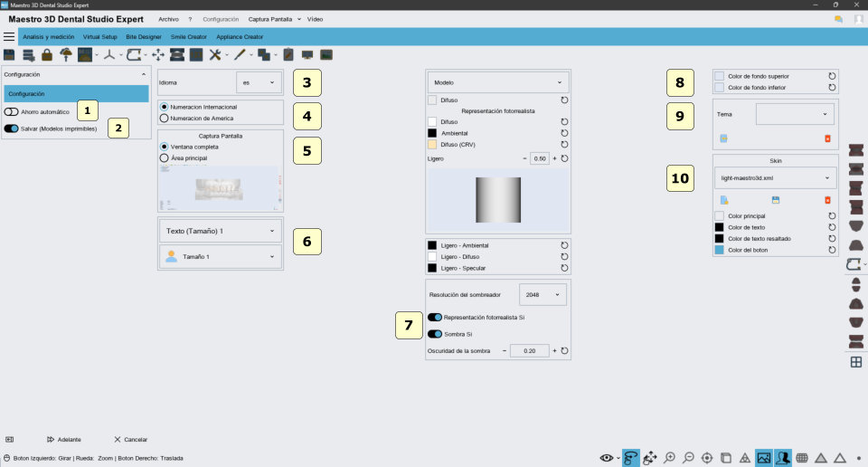Screen dimensions: 868x467
Task: Click the clipboard toolbar icon
Action: coord(288,54)
